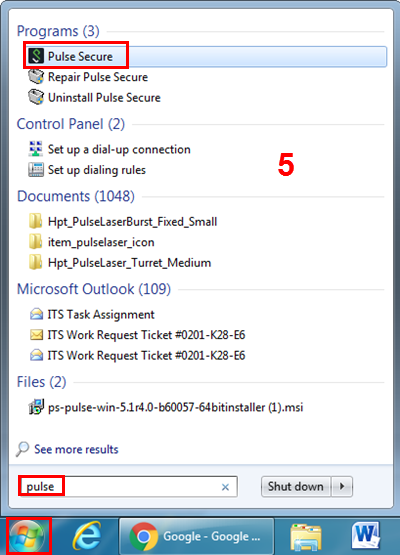
Task: Click into the search field containing pulse
Action: click(x=128, y=486)
